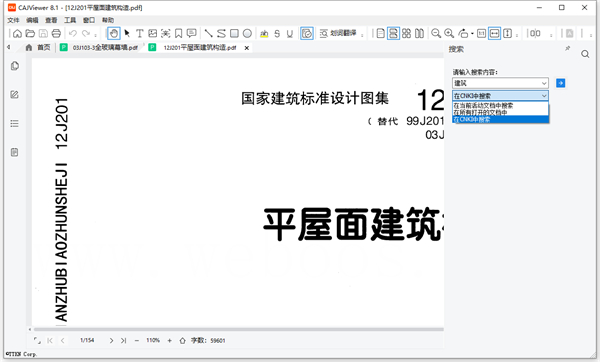Open the 编辑 menu
The image size is (600, 362).
tap(32, 20)
